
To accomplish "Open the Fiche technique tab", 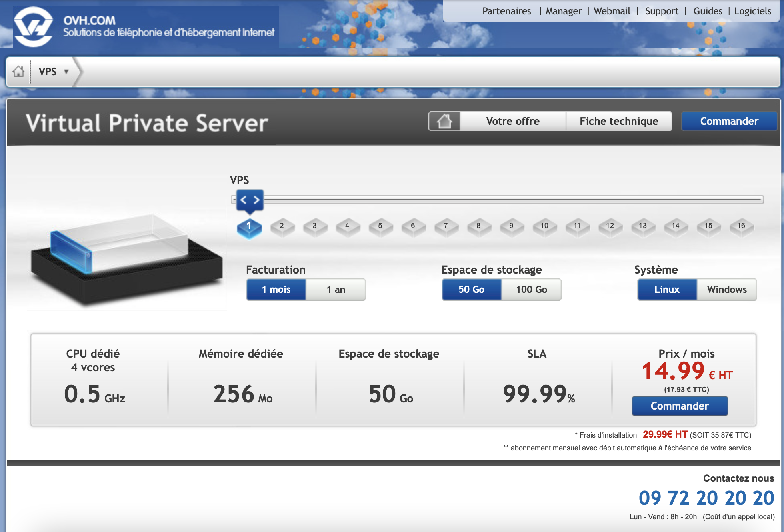I will [x=619, y=121].
